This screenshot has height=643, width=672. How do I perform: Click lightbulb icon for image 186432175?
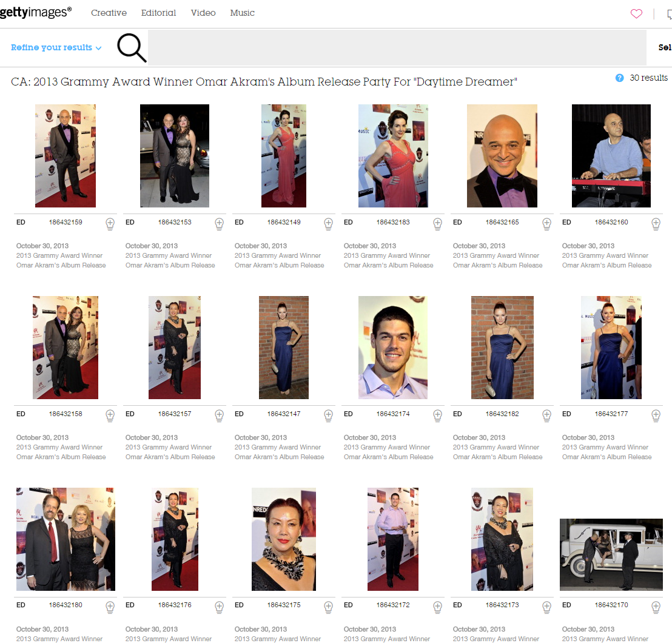328,607
